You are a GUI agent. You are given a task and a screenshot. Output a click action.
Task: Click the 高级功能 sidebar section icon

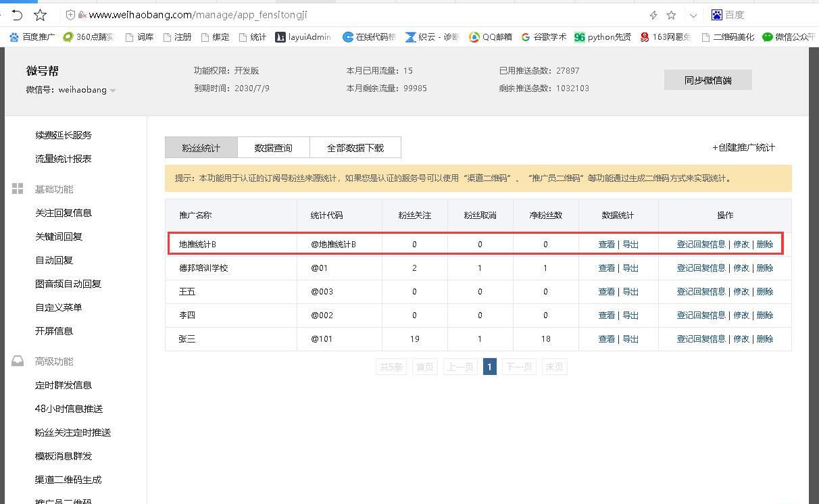(18, 361)
